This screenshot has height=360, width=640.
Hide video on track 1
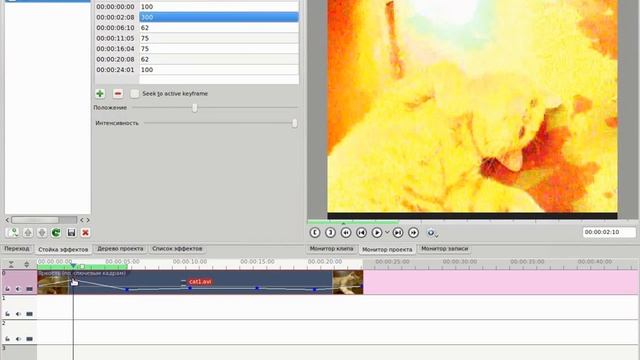pyautogui.click(x=29, y=314)
